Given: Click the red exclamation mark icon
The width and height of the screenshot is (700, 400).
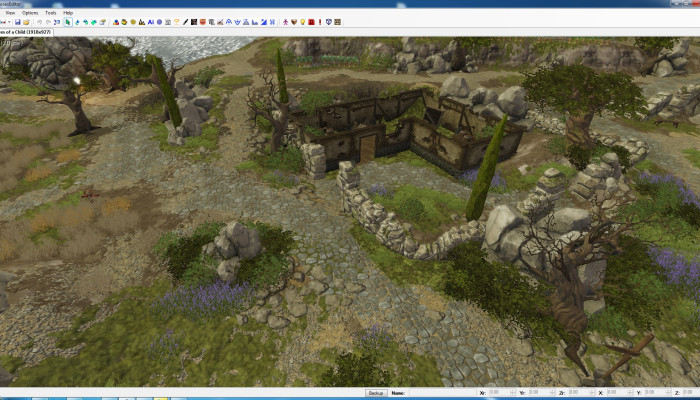Looking at the screenshot, I should point(320,22).
